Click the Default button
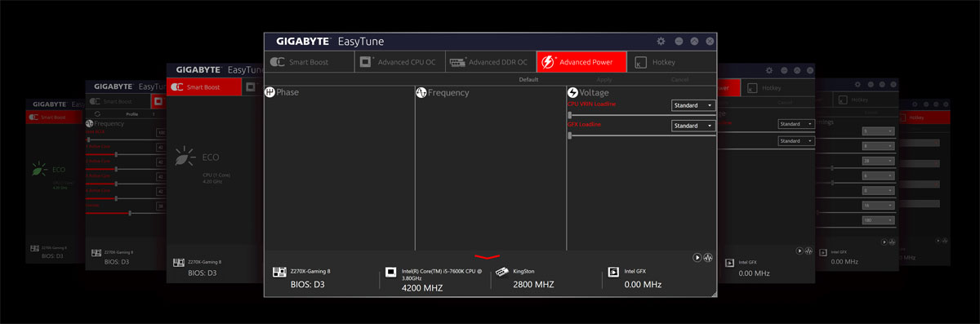The width and height of the screenshot is (980, 324). point(528,79)
